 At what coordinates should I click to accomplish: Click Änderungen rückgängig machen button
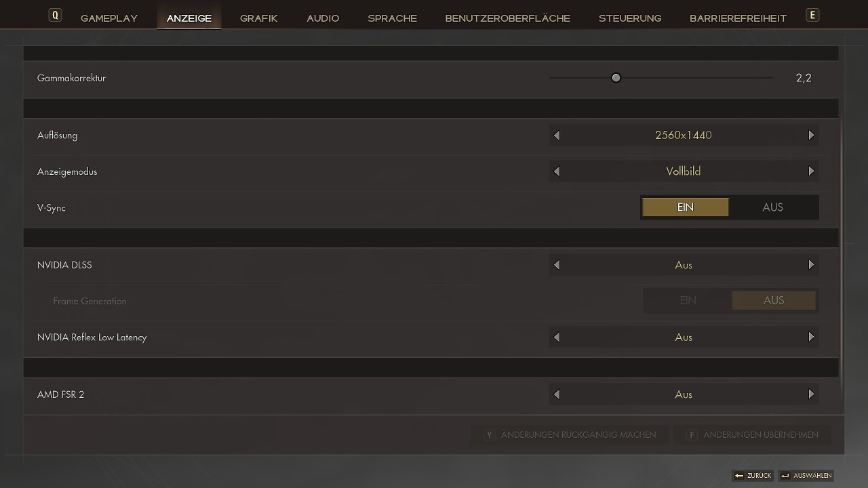point(570,435)
